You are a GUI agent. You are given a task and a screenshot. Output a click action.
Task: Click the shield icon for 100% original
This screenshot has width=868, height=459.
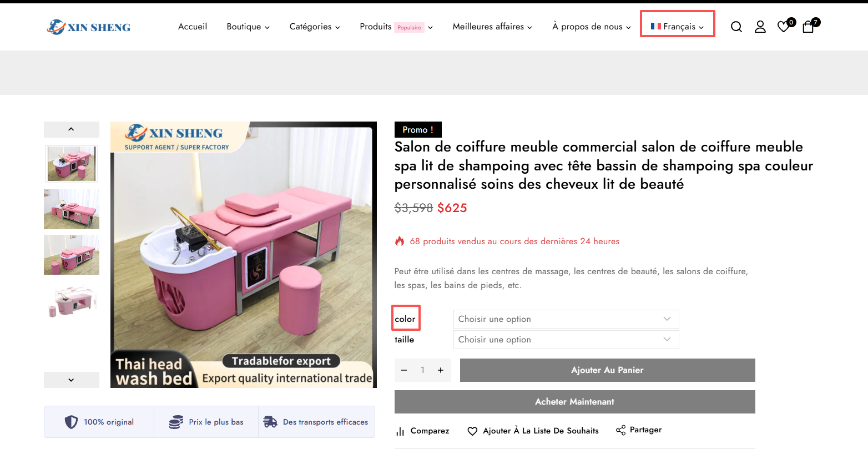click(72, 422)
